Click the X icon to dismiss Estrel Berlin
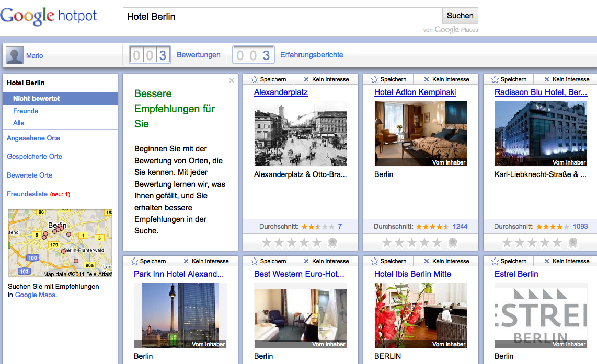 547,261
